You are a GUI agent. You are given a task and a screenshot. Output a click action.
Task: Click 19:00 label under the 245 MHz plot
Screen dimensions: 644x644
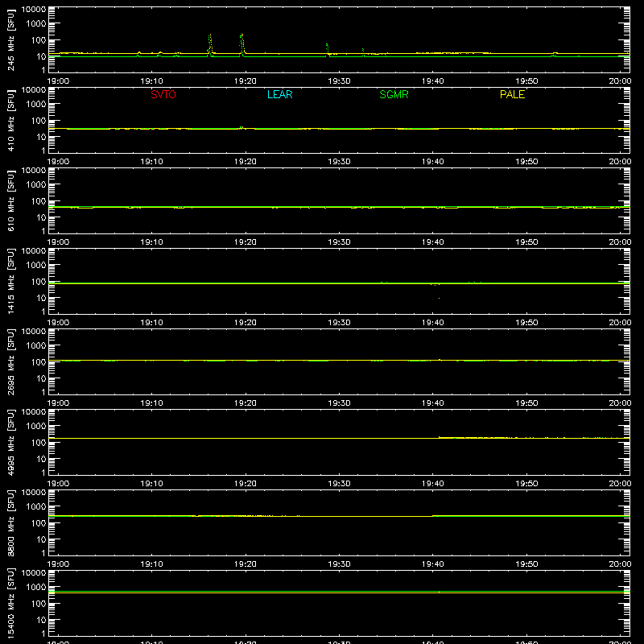[58, 81]
